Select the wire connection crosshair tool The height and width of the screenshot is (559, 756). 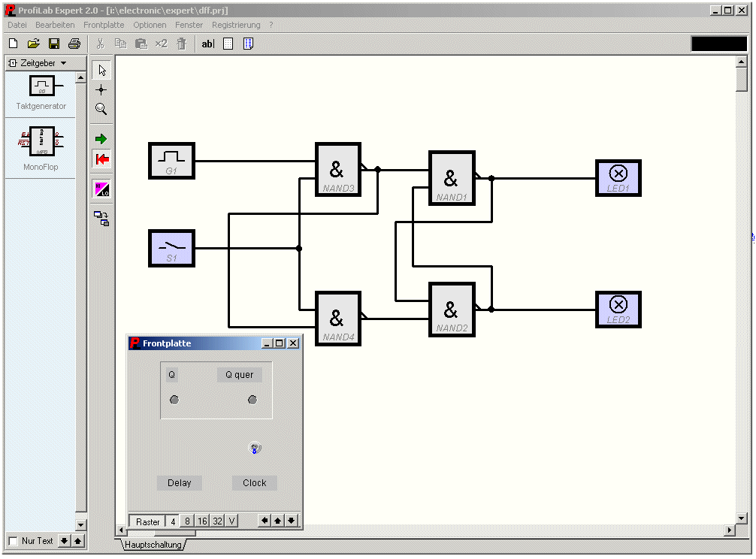(x=101, y=89)
